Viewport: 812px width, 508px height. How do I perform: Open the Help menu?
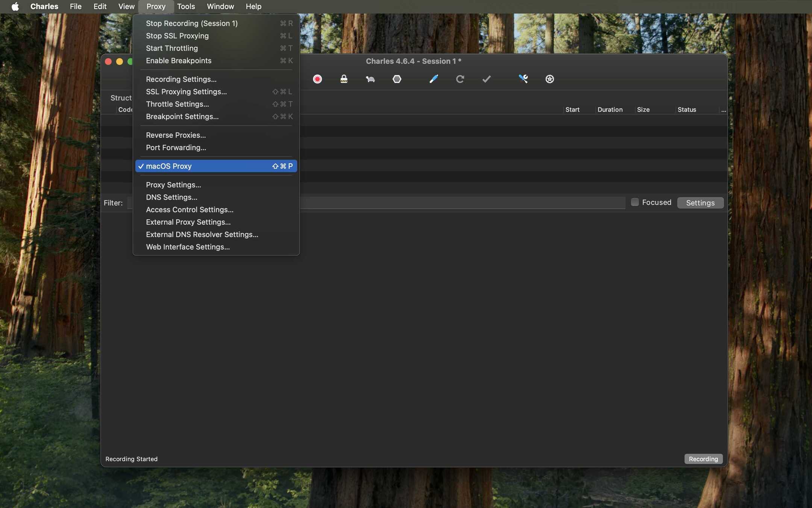253,6
